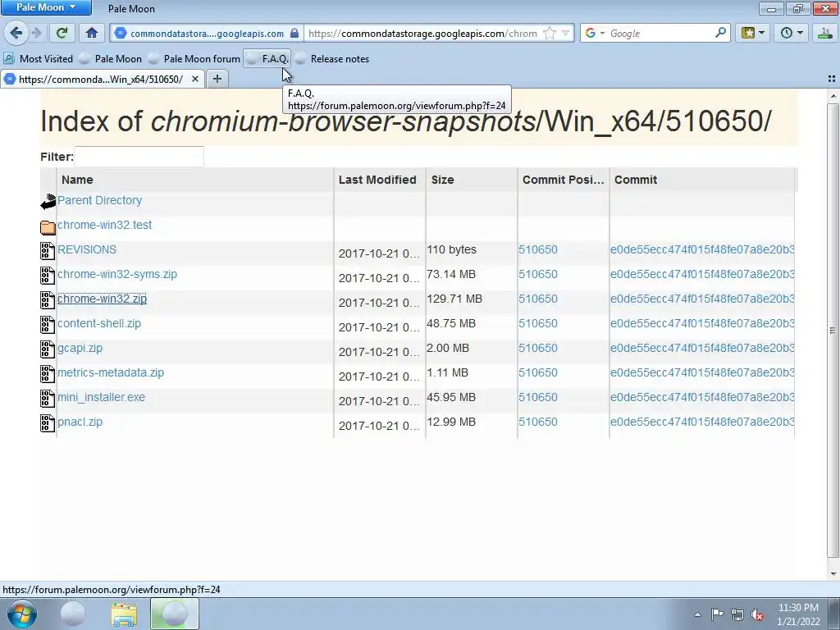The image size is (840, 630).
Task: Select the Win_x64/510650 tab
Action: pyautogui.click(x=102, y=80)
